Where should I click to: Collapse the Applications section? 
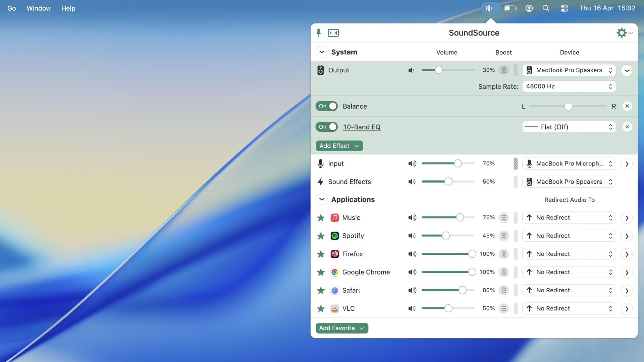click(321, 199)
